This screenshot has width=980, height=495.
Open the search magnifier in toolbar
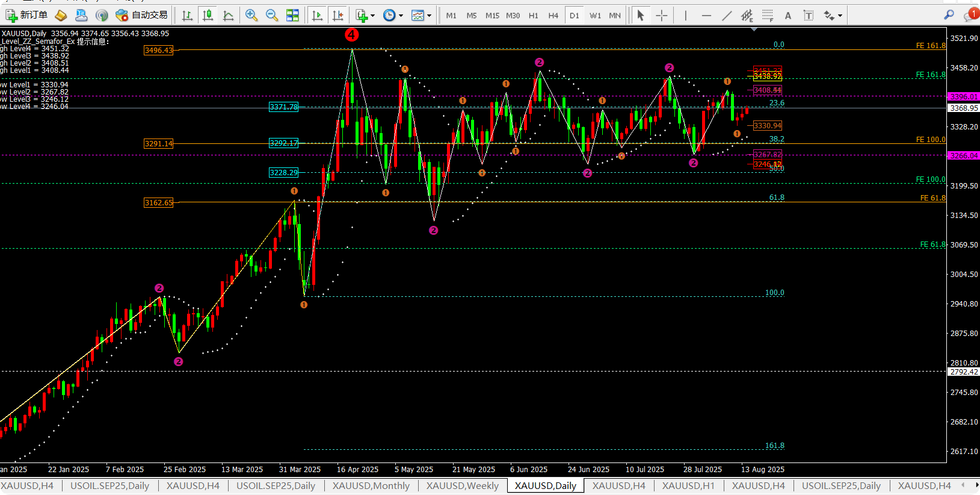click(949, 15)
